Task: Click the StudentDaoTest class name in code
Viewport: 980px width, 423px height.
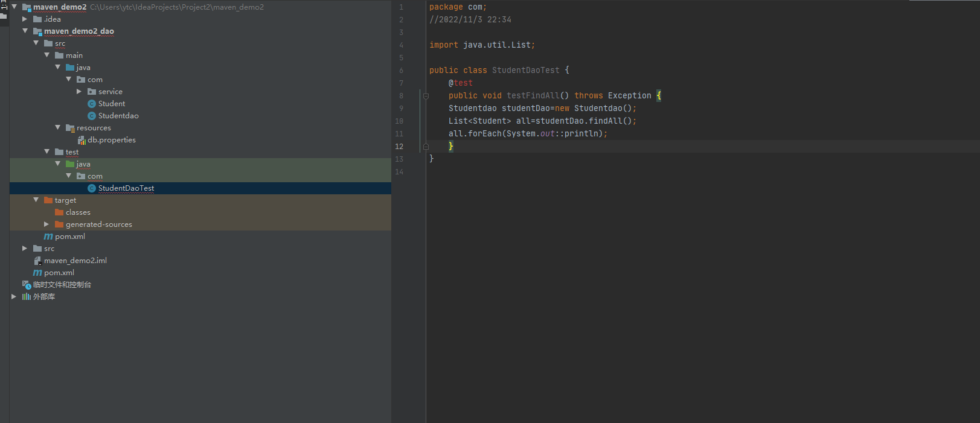Action: tap(526, 71)
